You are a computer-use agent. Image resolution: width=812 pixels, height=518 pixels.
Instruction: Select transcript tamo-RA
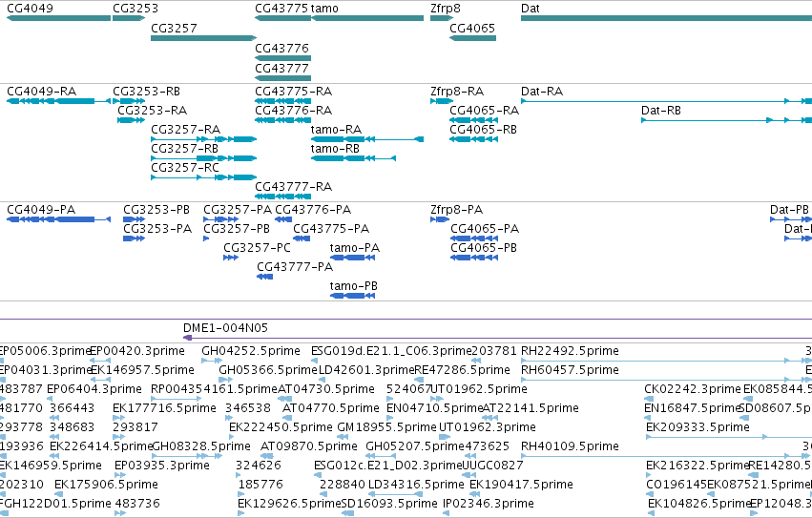click(367, 139)
